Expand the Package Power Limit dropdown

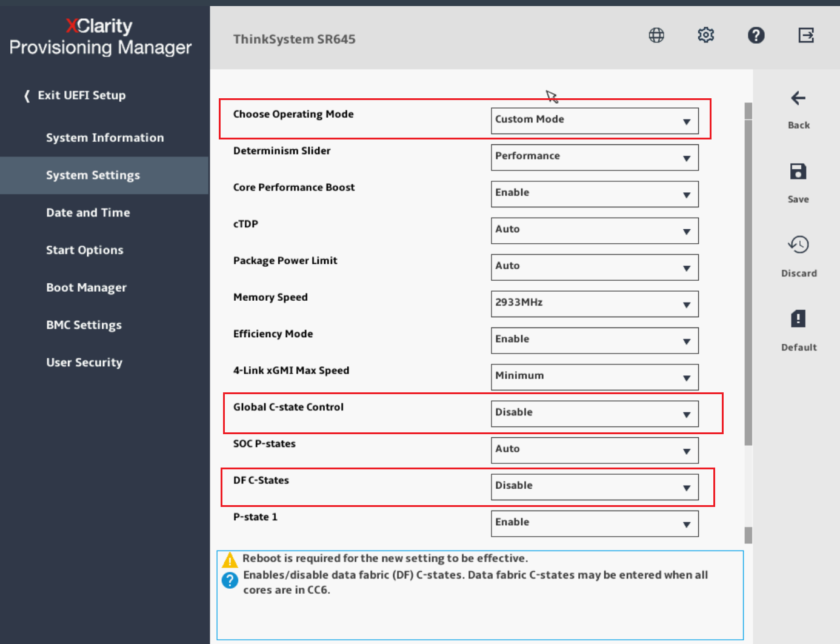point(595,267)
